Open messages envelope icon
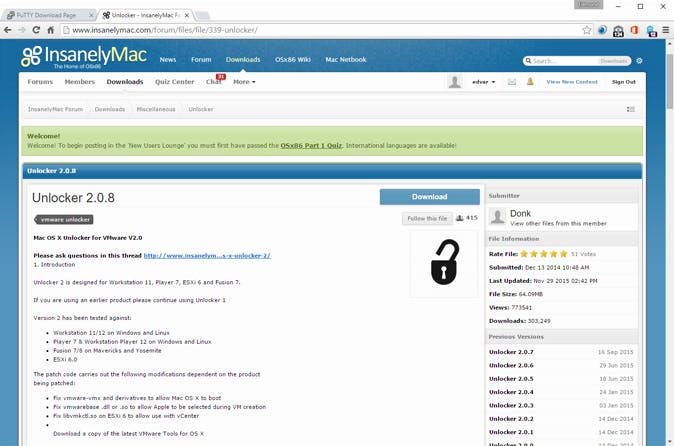Viewport: 674px width, 446px height. point(512,82)
